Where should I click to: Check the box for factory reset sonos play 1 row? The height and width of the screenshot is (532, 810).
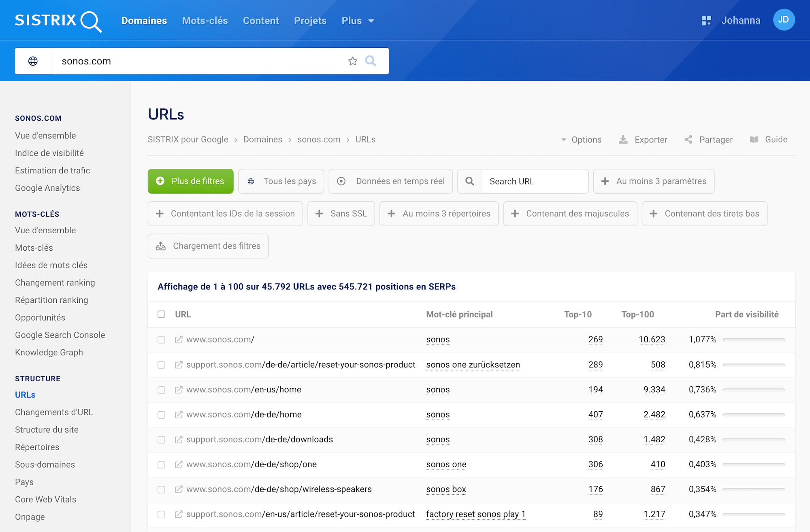(x=161, y=514)
